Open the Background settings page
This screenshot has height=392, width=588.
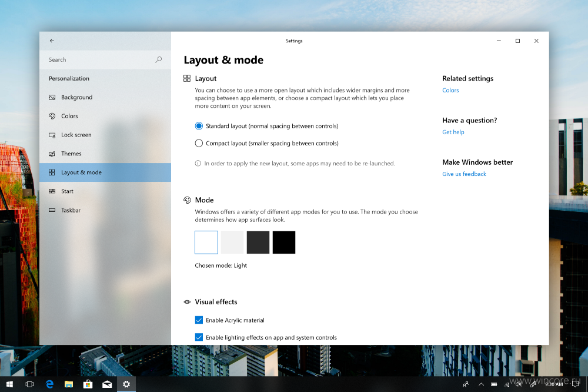[105, 97]
